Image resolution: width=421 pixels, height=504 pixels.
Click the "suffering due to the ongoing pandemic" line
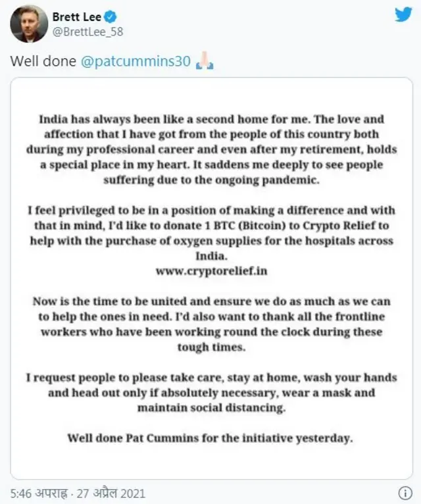(211, 180)
